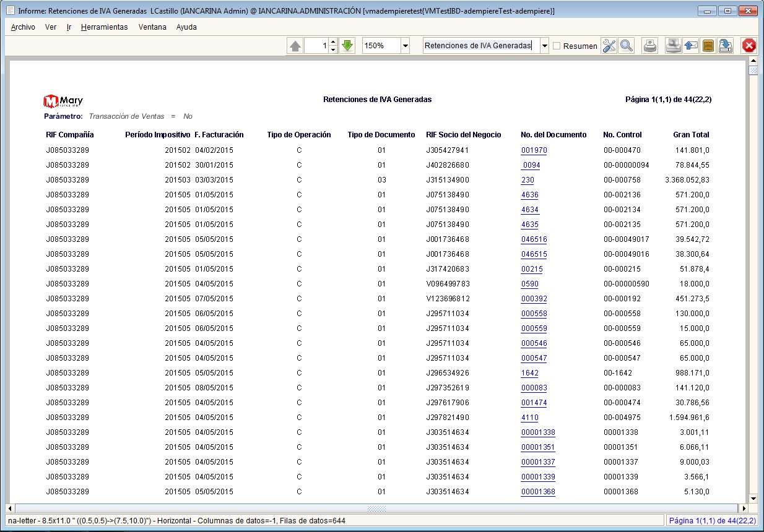Open document link 046516

point(534,239)
